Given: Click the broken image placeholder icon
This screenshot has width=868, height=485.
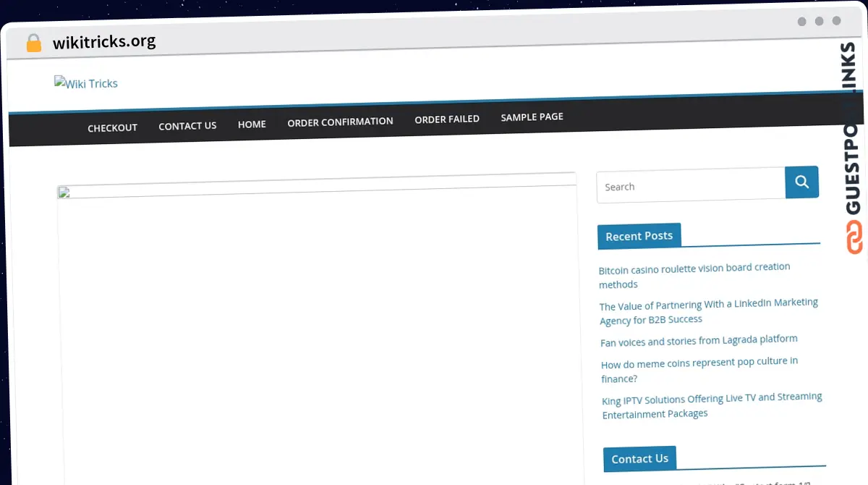Looking at the screenshot, I should pyautogui.click(x=64, y=193).
